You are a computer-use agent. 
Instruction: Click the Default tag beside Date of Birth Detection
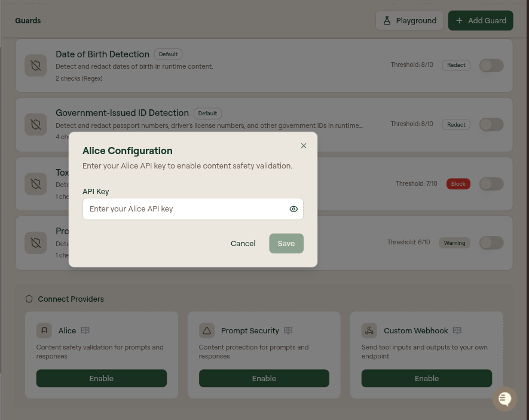click(x=168, y=54)
